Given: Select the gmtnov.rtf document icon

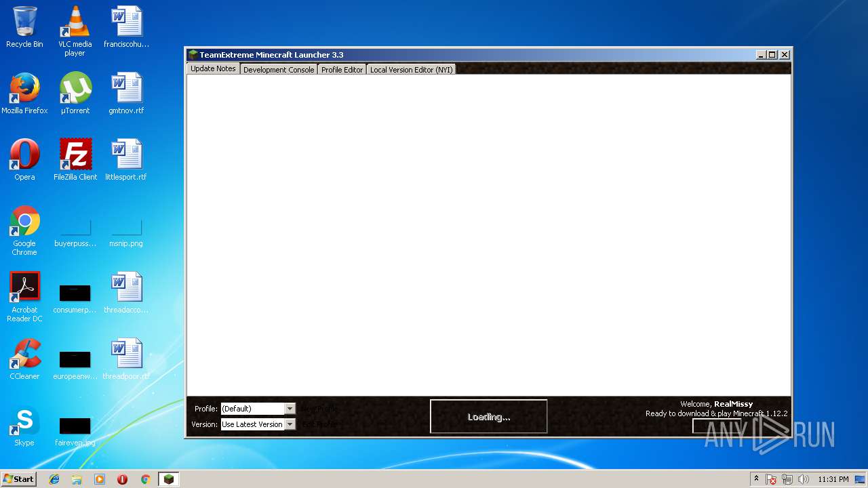Looking at the screenshot, I should [126, 94].
